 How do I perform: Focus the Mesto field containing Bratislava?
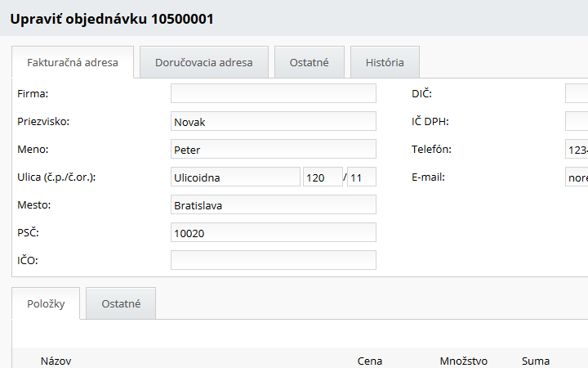tap(273, 204)
